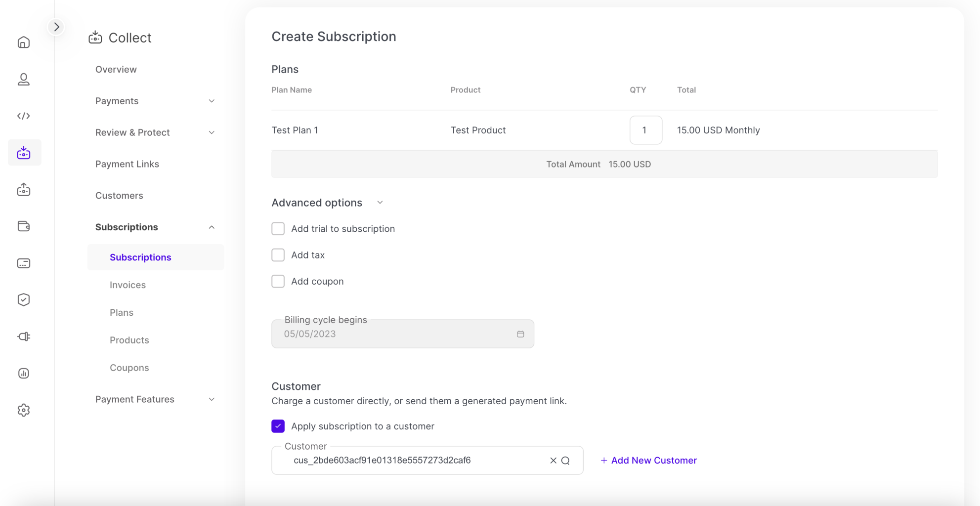Clear the selected customer with X icon
The image size is (980, 506).
coord(553,461)
